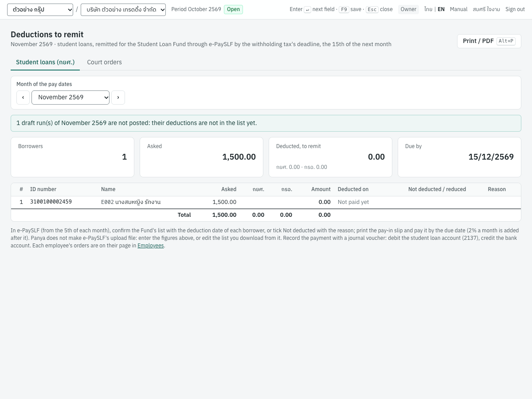This screenshot has height=399, width=532.
Task: Open the November 2569 month dropdown
Action: tap(70, 98)
